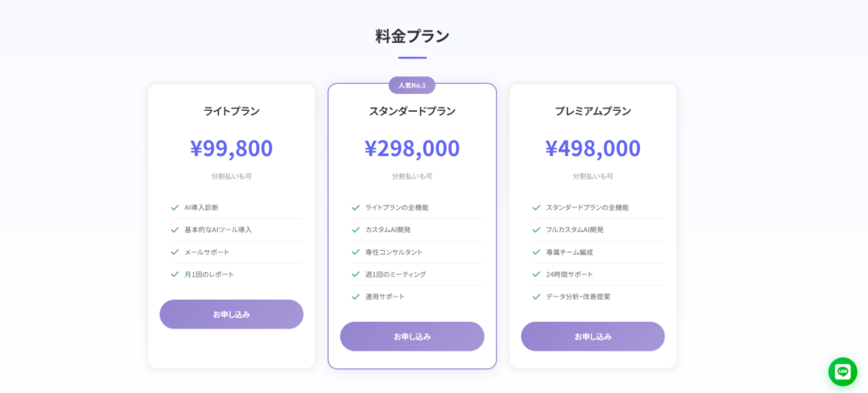This screenshot has width=868, height=393.
Task: Click the 人気No.1 badge
Action: (x=412, y=85)
